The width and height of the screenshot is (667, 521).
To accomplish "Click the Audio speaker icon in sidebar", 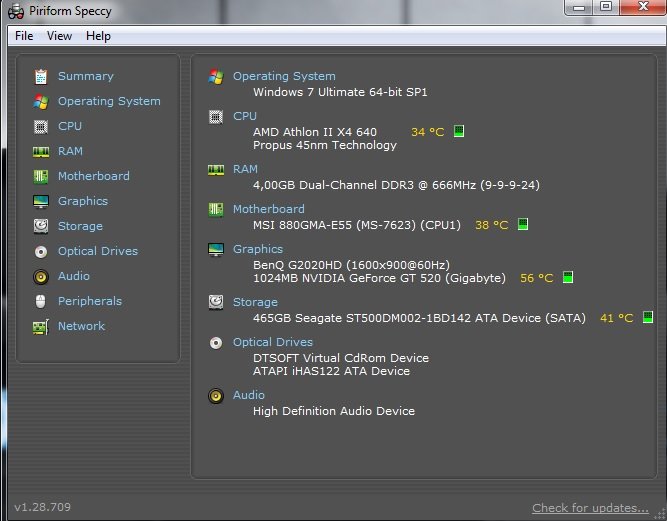I will (40, 276).
